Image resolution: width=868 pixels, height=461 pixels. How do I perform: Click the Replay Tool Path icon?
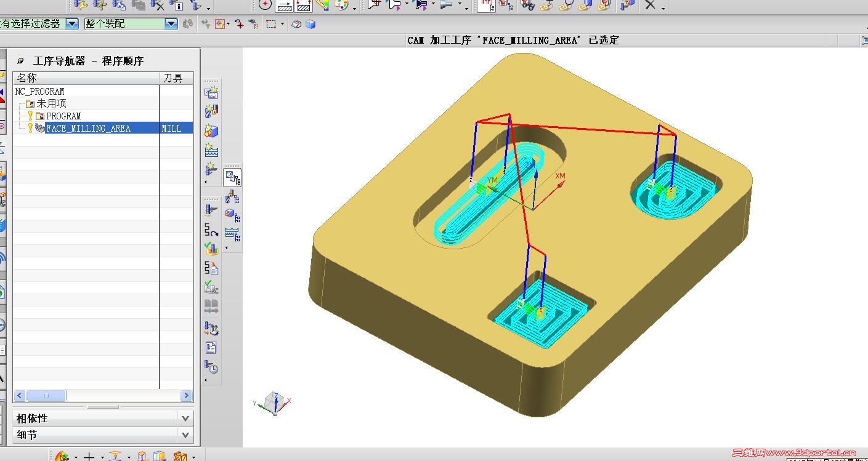tap(211, 230)
